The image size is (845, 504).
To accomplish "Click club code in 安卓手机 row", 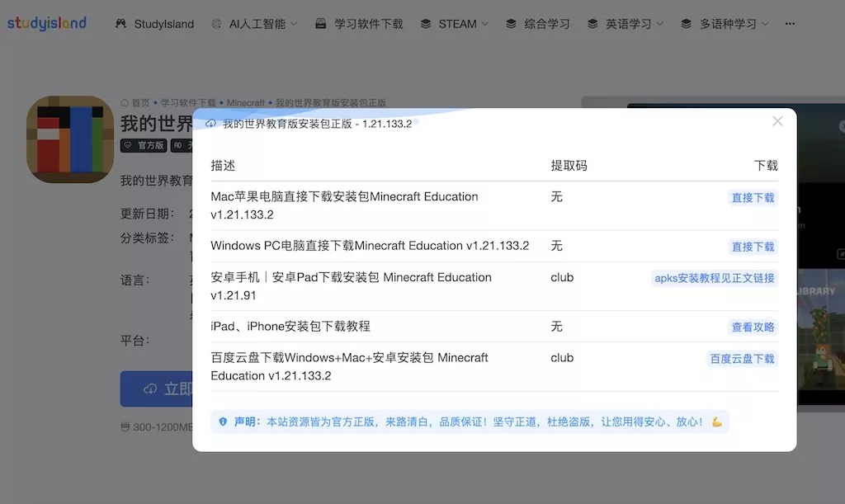I will coord(561,277).
